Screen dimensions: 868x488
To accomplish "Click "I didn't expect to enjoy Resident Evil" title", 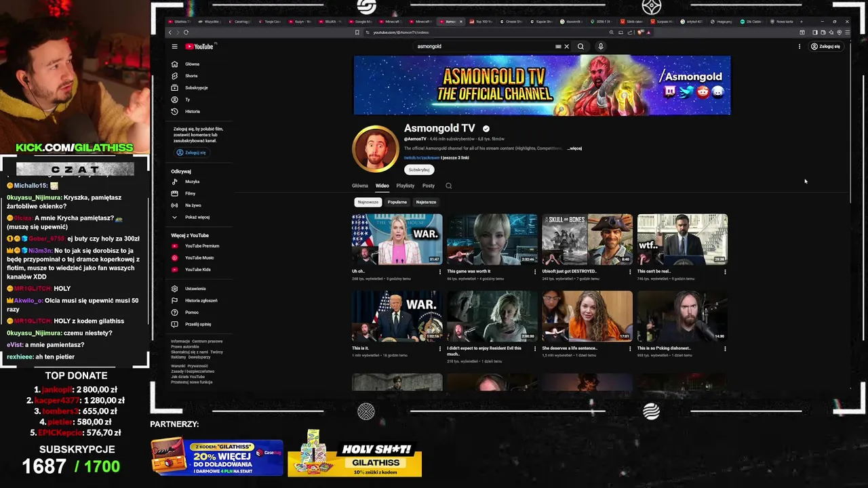I will [x=484, y=351].
